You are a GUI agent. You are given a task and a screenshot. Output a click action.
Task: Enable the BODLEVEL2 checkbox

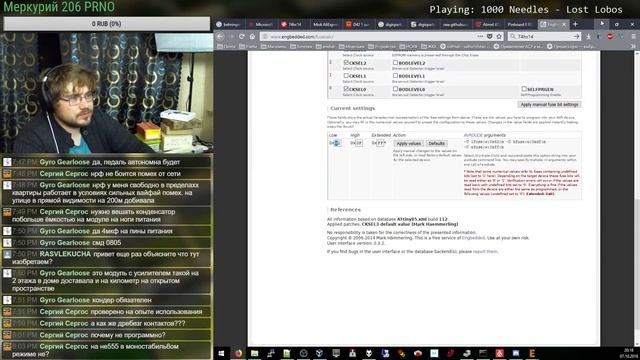[395, 62]
